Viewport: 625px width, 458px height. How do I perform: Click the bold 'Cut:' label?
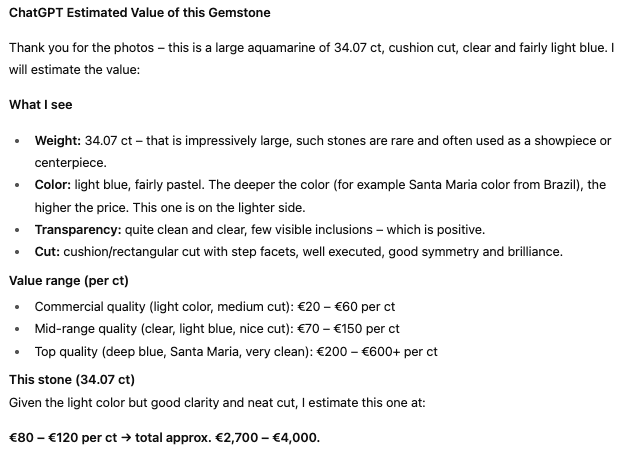[48, 251]
